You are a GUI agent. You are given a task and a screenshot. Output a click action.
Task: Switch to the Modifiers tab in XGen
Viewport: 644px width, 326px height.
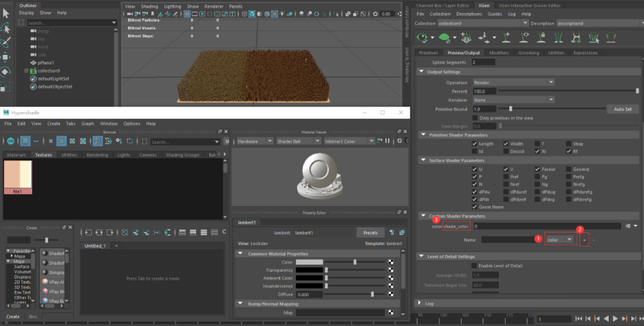(499, 53)
